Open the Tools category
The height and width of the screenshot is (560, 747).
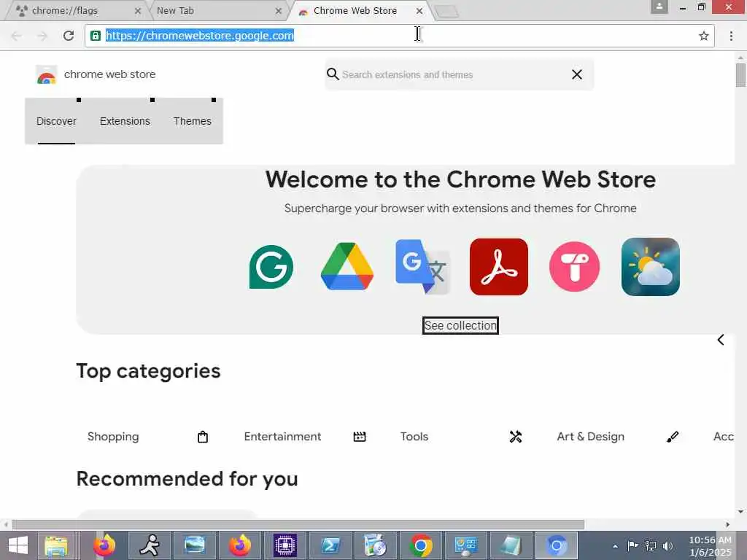click(x=414, y=437)
